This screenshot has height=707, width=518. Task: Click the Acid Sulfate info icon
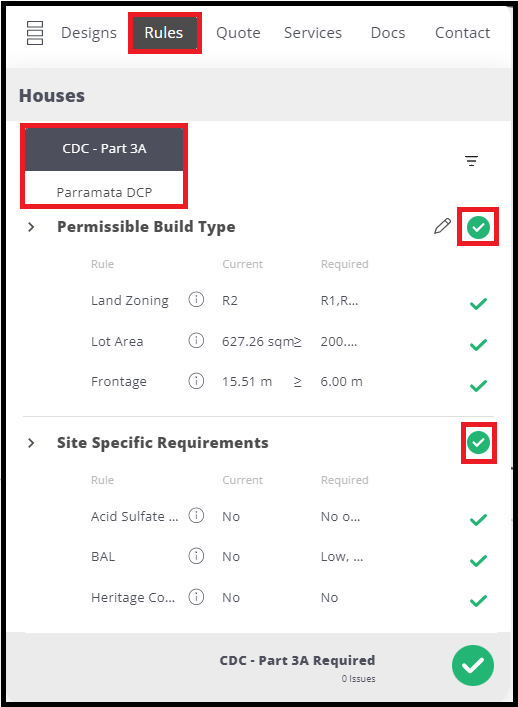196,515
